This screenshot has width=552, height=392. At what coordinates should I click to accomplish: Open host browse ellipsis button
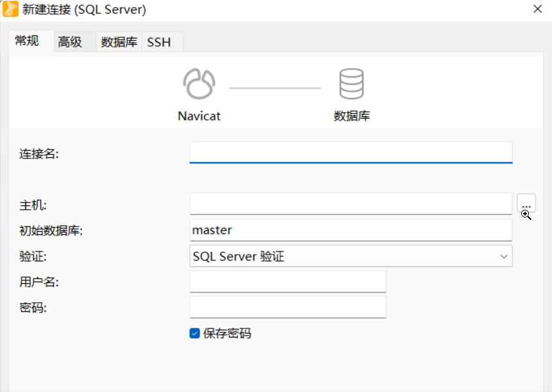[x=526, y=203]
